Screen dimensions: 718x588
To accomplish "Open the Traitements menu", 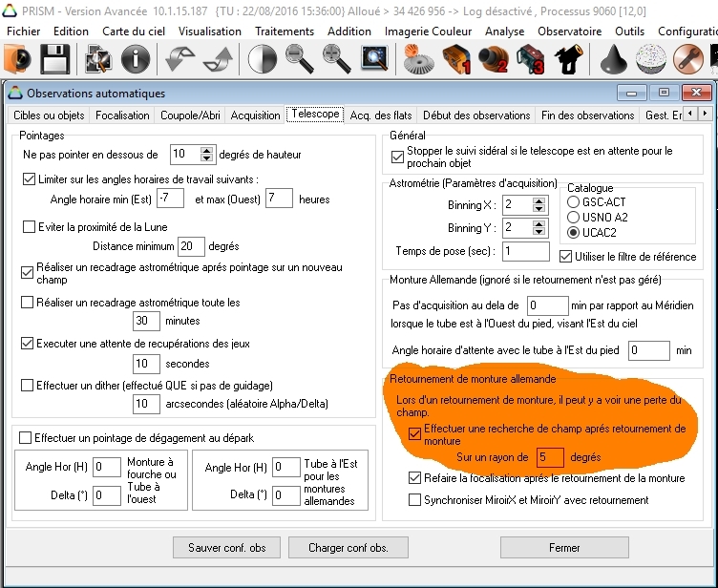I will [x=285, y=31].
